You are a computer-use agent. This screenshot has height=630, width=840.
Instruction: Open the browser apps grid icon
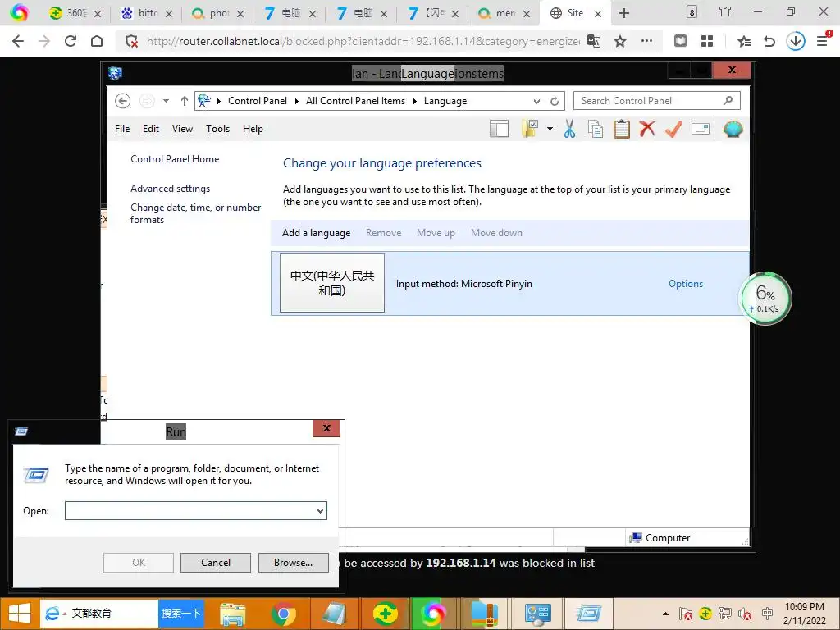pos(707,41)
